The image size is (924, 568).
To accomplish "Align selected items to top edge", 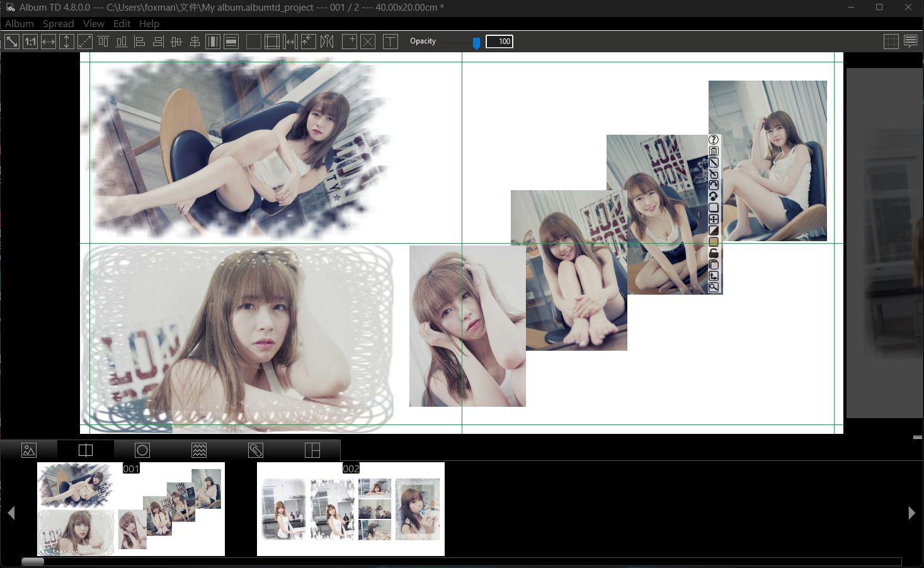I will [103, 42].
